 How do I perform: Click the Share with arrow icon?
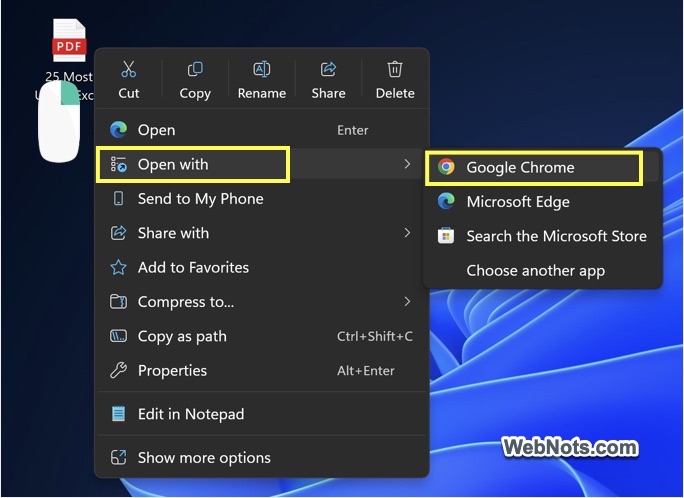point(118,233)
